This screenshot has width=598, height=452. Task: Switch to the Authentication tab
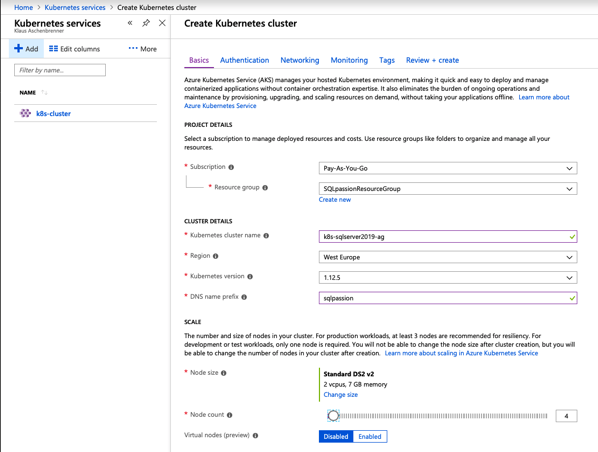point(244,60)
